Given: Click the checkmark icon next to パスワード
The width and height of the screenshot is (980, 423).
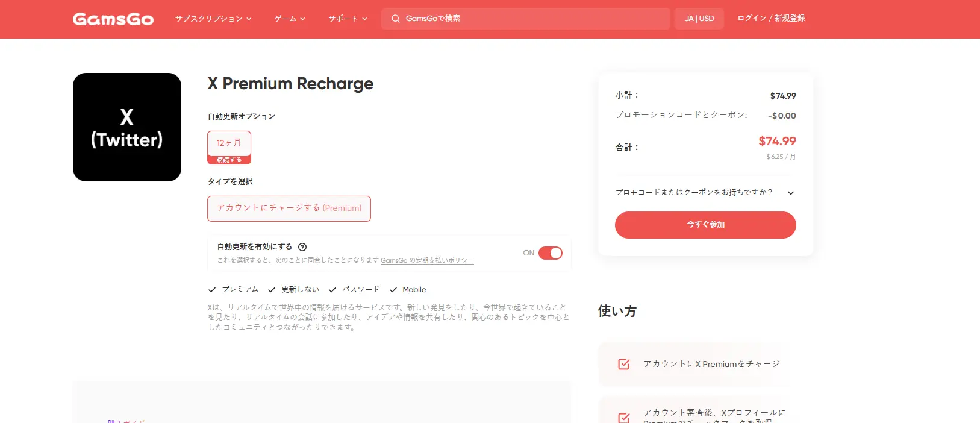Looking at the screenshot, I should pos(332,290).
